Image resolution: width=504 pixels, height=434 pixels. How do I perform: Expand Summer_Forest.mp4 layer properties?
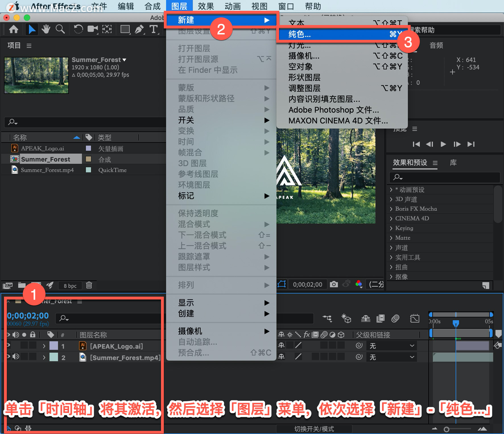pyautogui.click(x=44, y=357)
